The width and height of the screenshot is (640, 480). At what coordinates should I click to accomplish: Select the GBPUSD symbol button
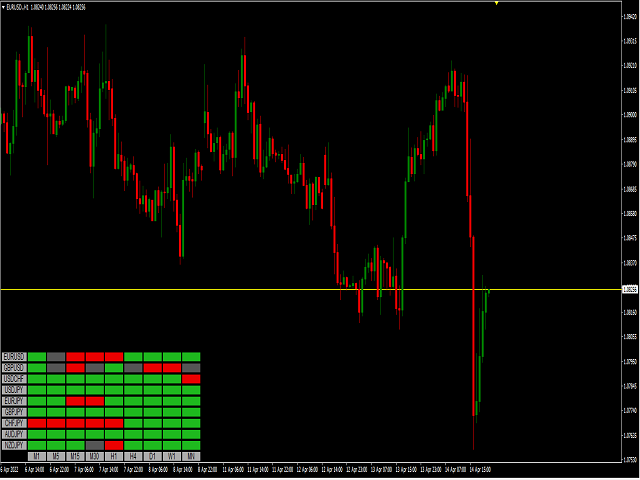click(14, 368)
